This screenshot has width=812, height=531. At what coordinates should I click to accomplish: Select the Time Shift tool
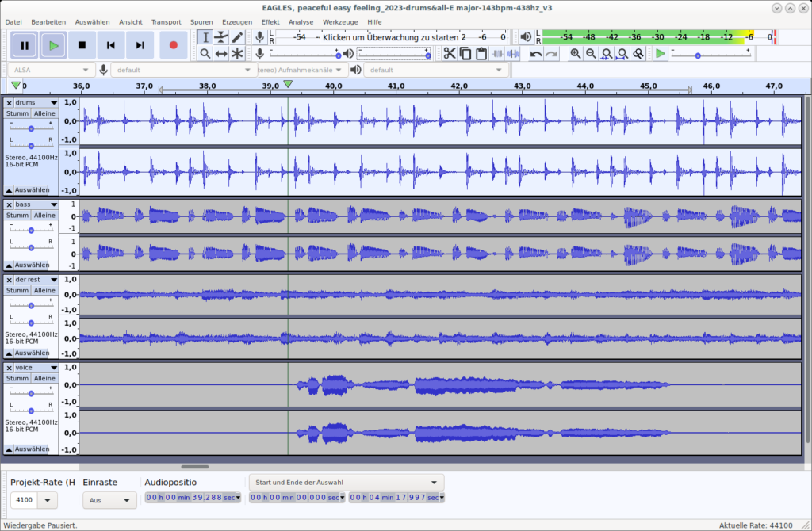coord(221,53)
